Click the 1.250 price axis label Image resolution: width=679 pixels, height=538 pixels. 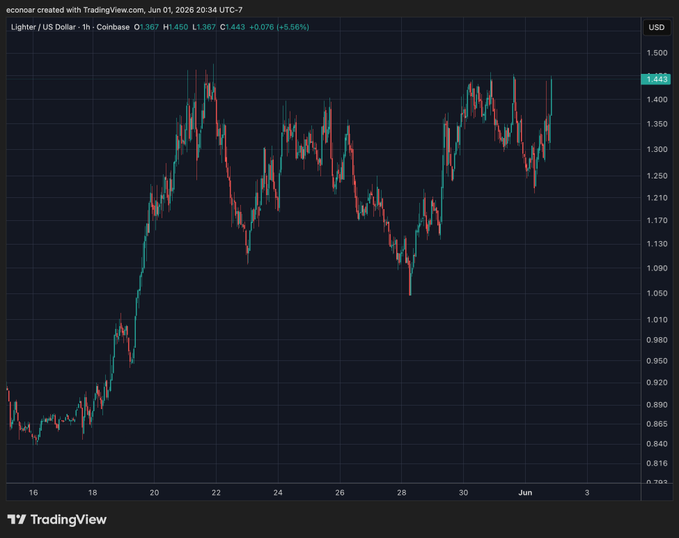click(657, 176)
